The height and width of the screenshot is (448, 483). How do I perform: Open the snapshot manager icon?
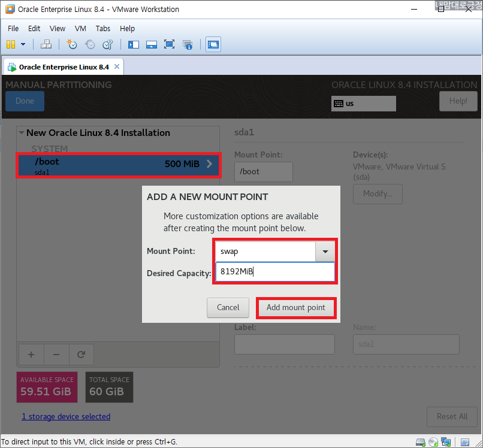pyautogui.click(x=108, y=44)
